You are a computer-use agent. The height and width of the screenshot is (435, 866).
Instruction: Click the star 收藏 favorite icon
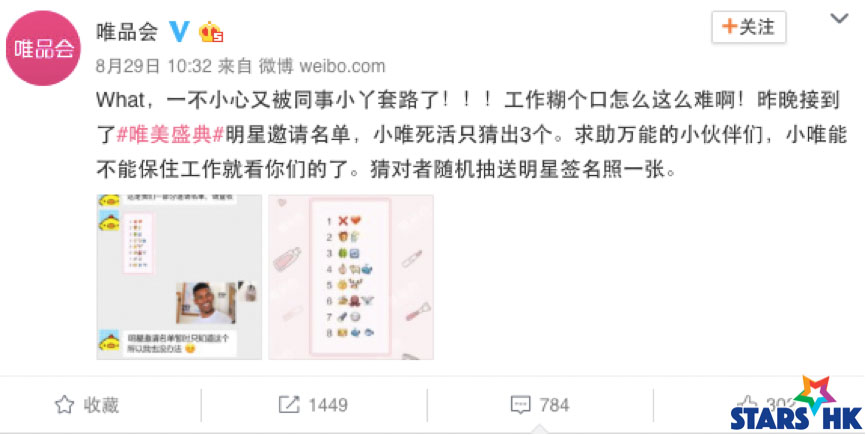tap(65, 405)
